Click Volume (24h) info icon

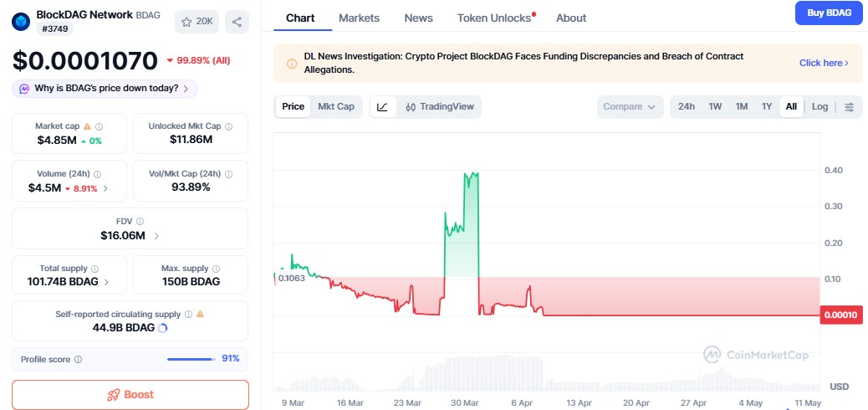click(x=98, y=174)
